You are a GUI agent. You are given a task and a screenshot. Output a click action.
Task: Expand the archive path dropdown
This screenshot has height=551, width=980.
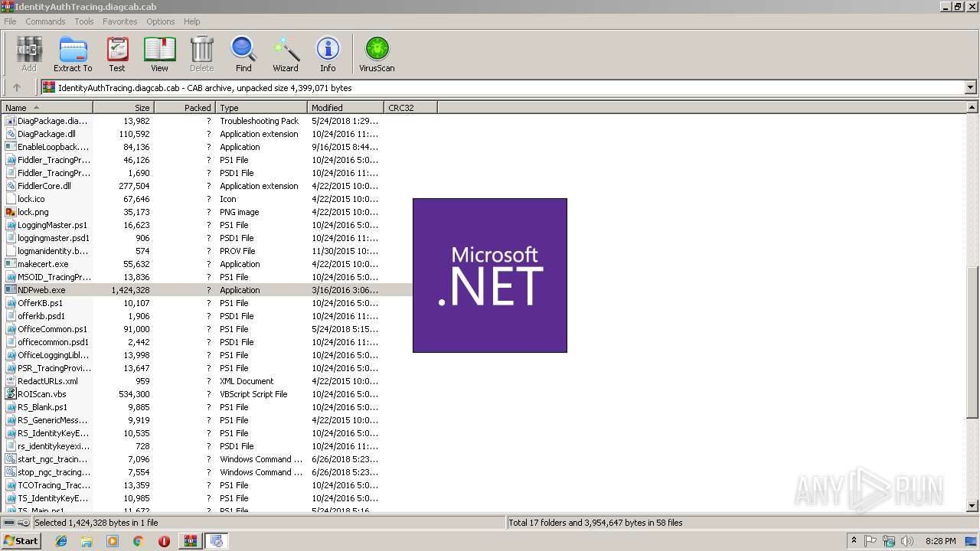pyautogui.click(x=970, y=87)
